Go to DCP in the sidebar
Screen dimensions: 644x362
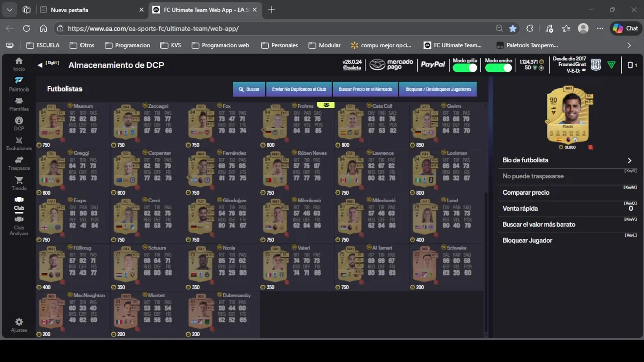click(x=19, y=124)
